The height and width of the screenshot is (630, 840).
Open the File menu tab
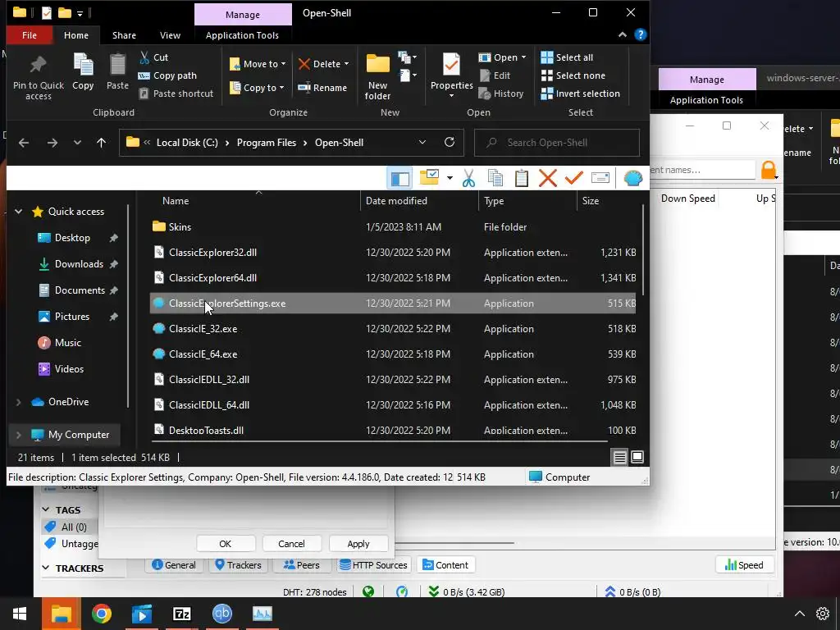30,35
